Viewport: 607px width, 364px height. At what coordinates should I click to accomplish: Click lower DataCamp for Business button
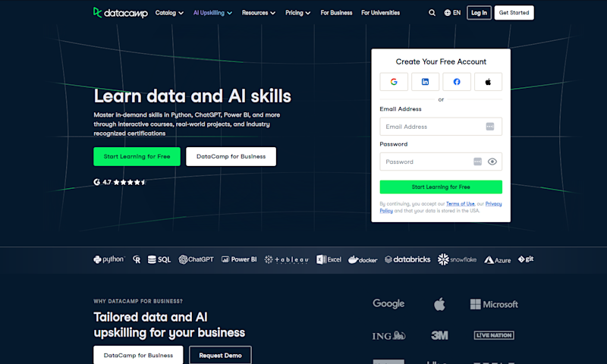tap(138, 355)
